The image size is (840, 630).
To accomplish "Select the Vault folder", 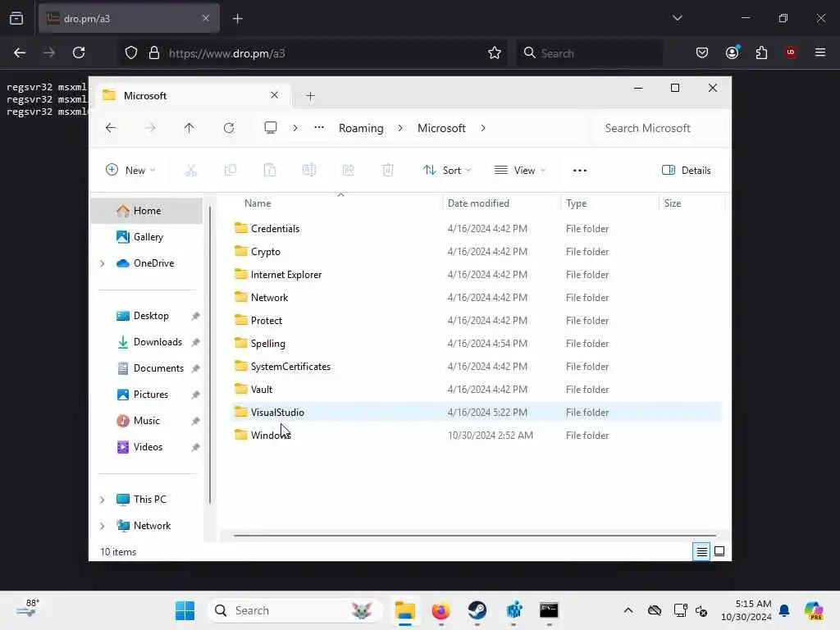I will [476, 390].
